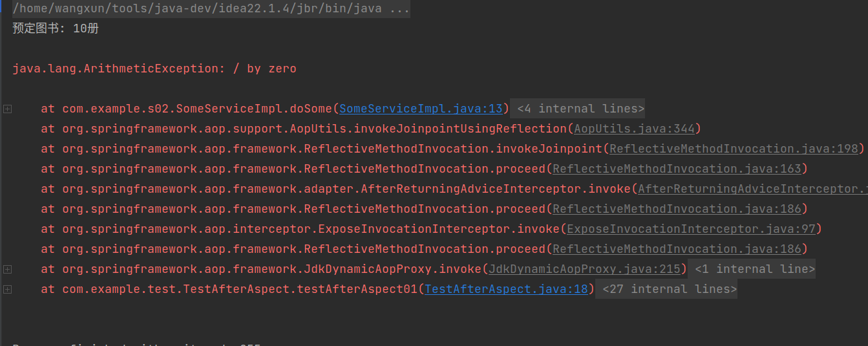Open the JdkDynamicAopProxy.java:215 link
868x346 pixels.
pyautogui.click(x=584, y=269)
